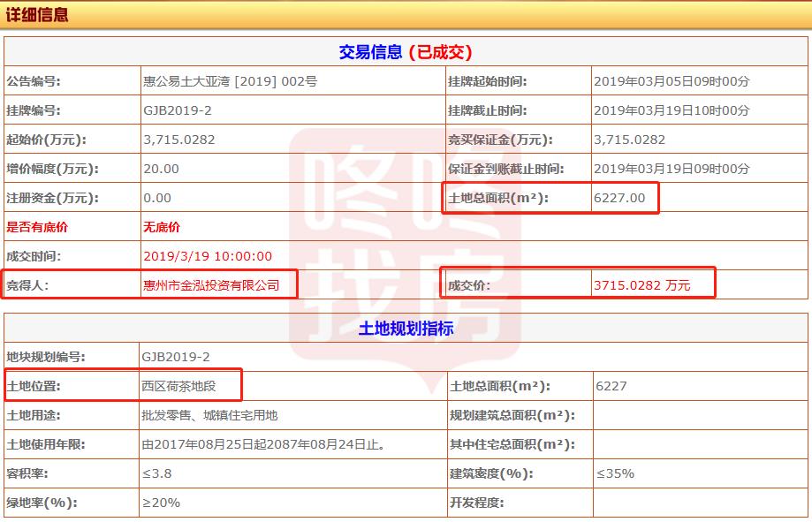812x522 pixels.
Task: Select the 3,715.0282 value beside 竞买保证金
Action: pyautogui.click(x=630, y=140)
